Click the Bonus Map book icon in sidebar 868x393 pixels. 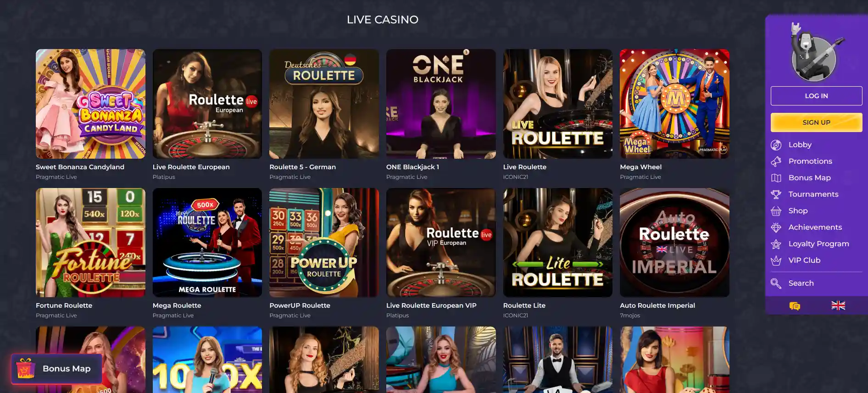(776, 178)
